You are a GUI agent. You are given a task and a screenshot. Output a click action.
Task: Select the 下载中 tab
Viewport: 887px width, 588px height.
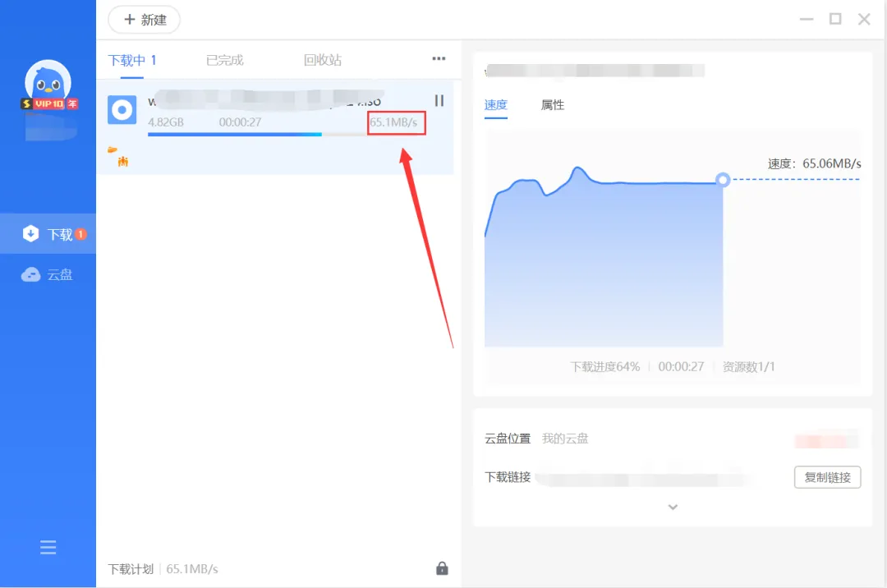point(131,60)
